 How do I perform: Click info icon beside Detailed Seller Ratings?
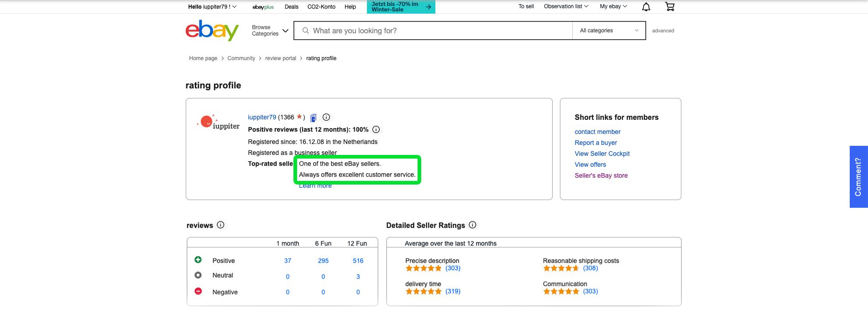472,225
